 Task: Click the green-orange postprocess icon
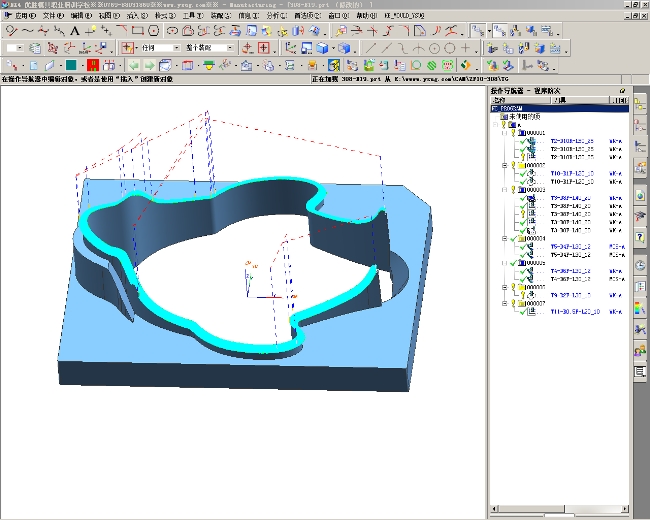(x=466, y=65)
